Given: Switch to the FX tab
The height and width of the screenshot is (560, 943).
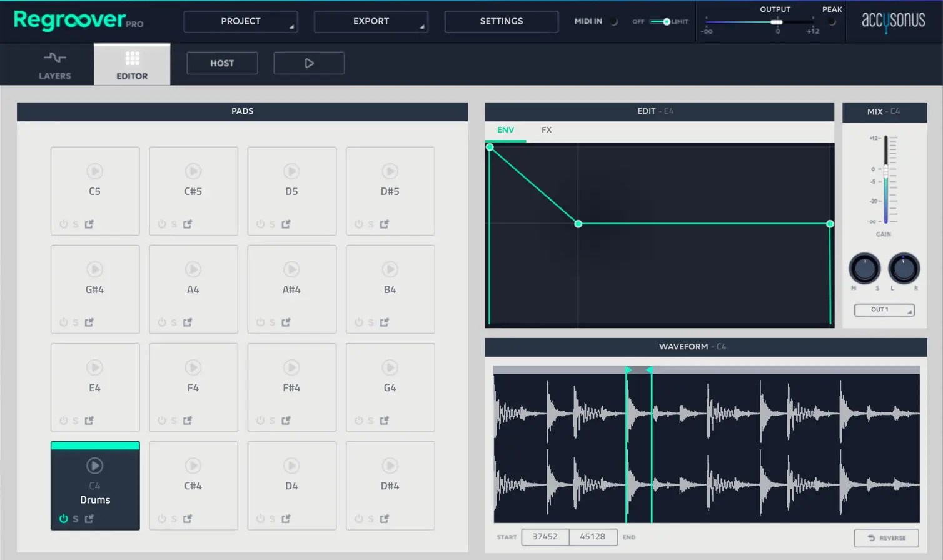Looking at the screenshot, I should [x=546, y=129].
